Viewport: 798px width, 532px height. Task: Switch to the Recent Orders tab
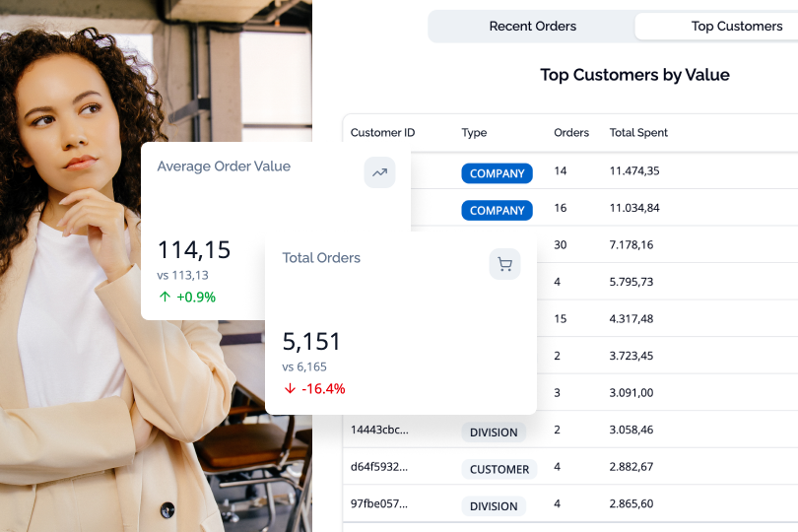point(532,26)
